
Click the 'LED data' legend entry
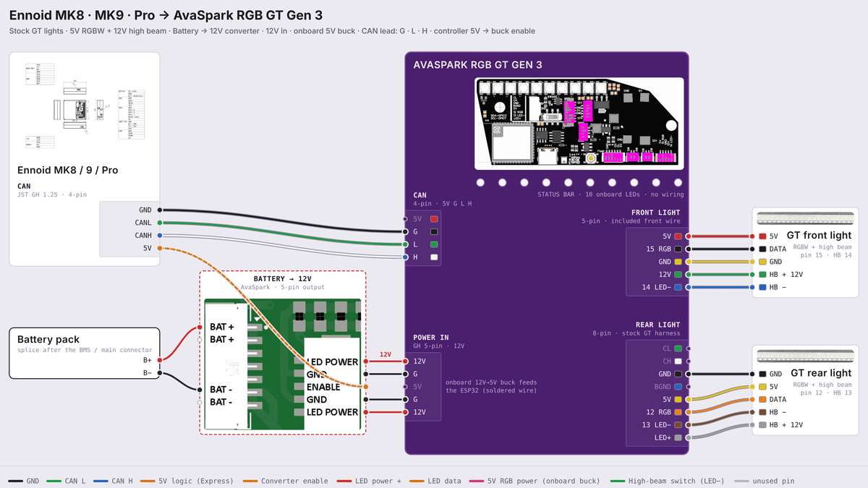coord(436,481)
